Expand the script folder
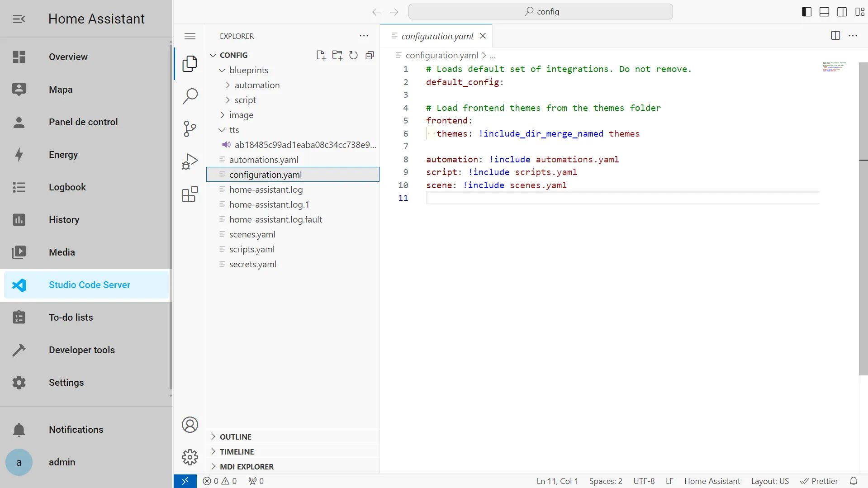 coord(293,100)
